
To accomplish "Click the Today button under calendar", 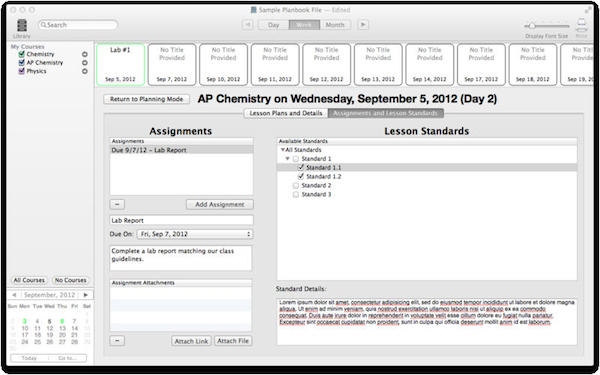I will (29, 358).
